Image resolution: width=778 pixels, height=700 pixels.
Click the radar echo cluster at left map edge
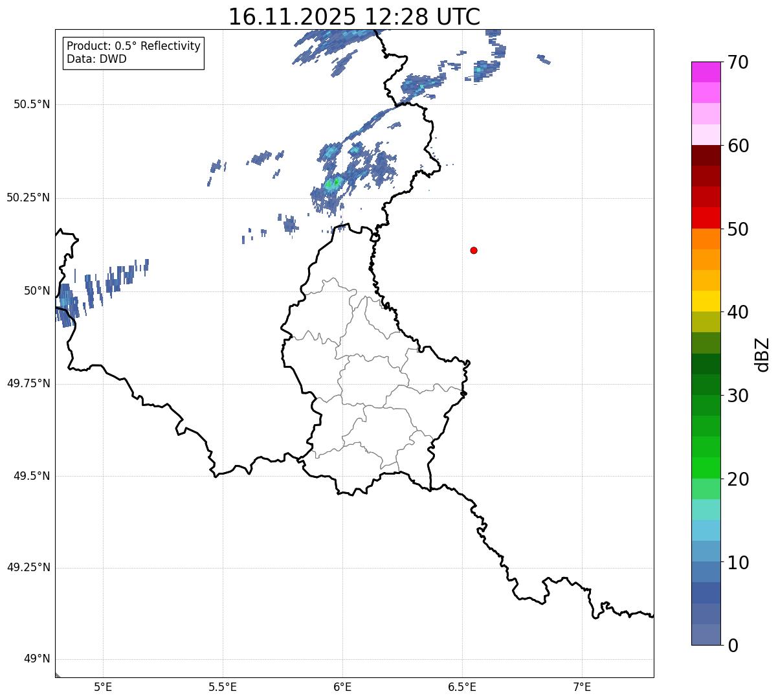point(66,304)
